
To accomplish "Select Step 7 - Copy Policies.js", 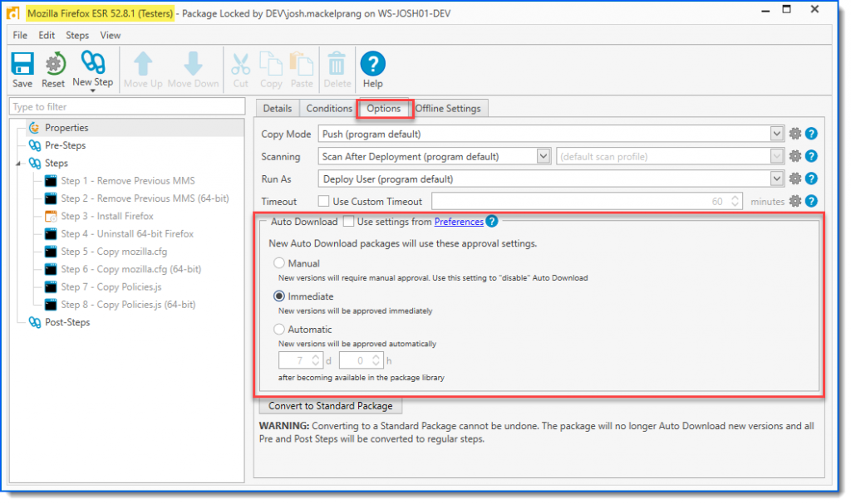I will [x=111, y=287].
